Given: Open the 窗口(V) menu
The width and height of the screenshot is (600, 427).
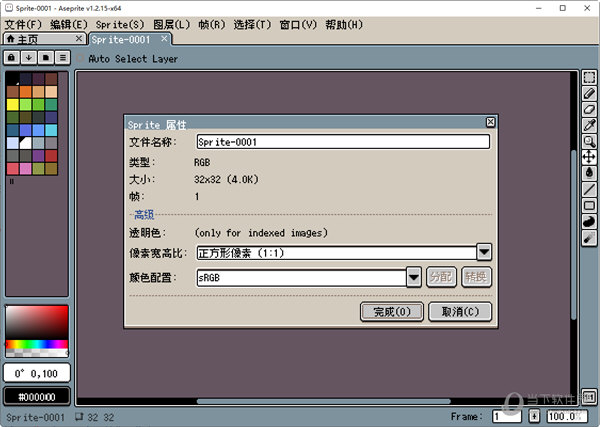Looking at the screenshot, I should pyautogui.click(x=298, y=24).
